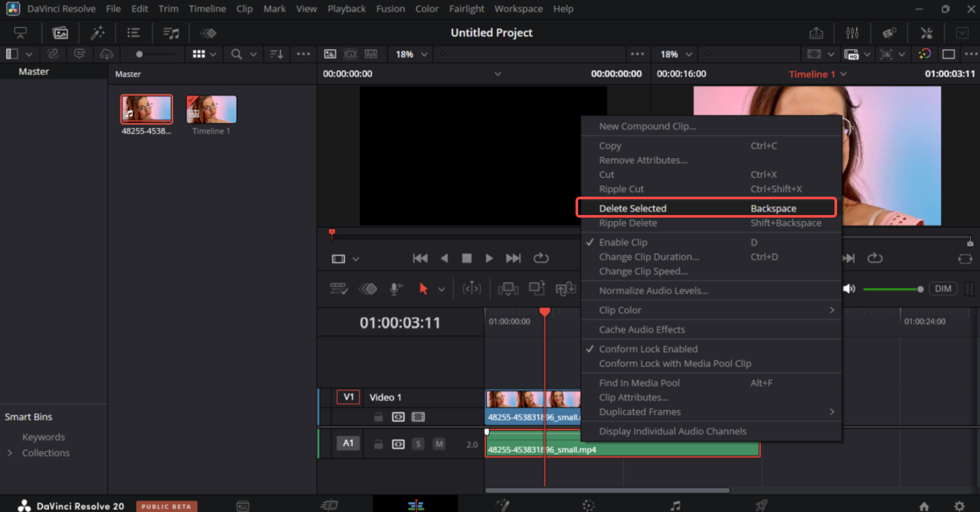Select the timeline Selection arrow tool
Screen dimensions: 980x512
[x=423, y=289]
